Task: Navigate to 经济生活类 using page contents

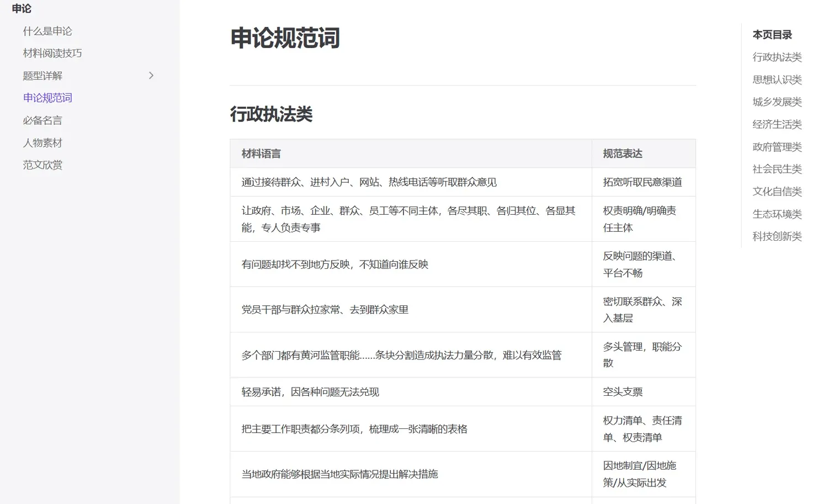Action: coord(777,124)
